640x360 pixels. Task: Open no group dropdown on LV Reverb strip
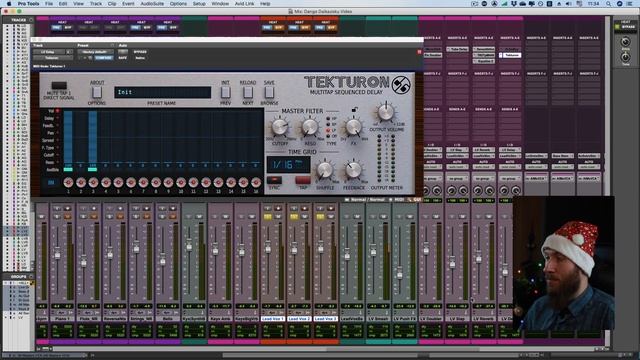(484, 178)
